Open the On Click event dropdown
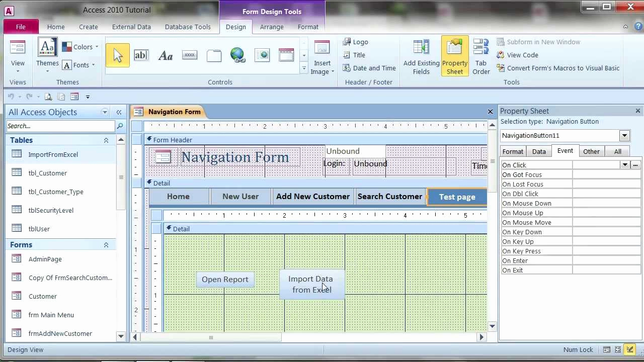The image size is (644, 362). pos(624,165)
